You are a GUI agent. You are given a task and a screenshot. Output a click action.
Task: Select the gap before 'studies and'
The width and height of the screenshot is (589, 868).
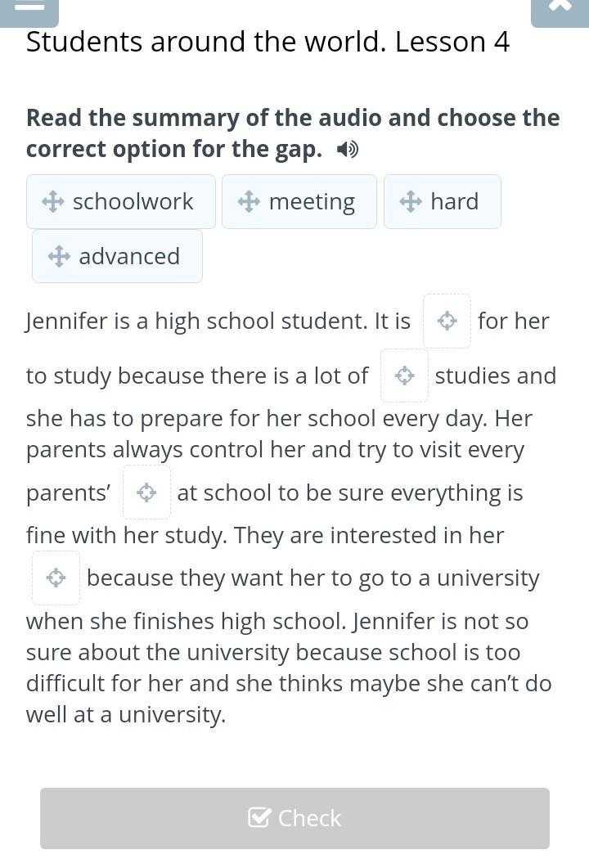coord(405,376)
